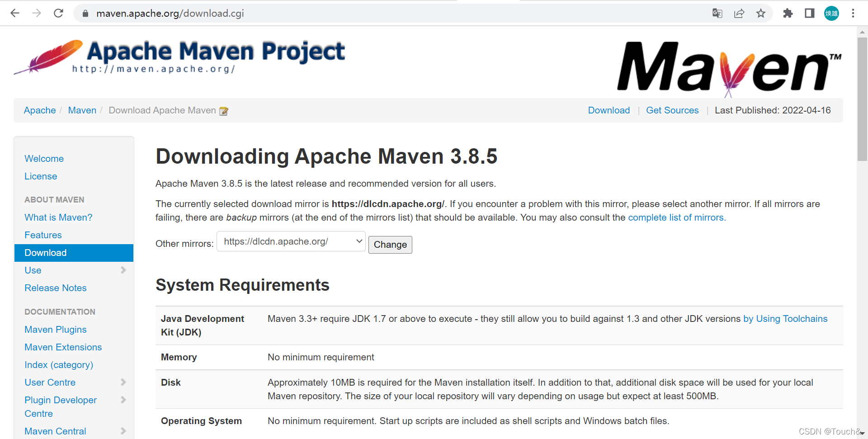Open Maven Central in sidebar

(x=55, y=431)
